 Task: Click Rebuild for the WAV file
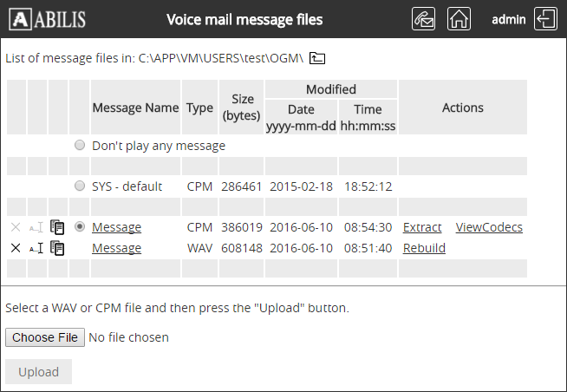pyautogui.click(x=424, y=248)
